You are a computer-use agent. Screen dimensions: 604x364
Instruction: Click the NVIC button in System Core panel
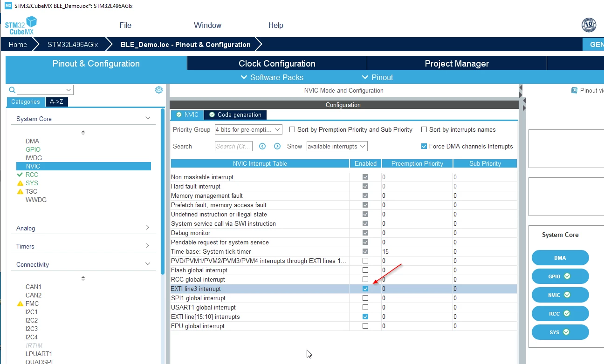[x=560, y=295]
